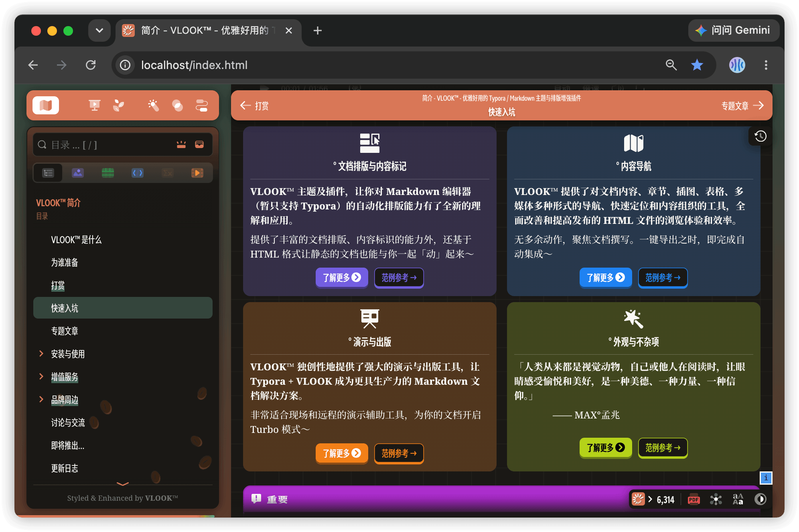This screenshot has height=532, width=799.
Task: Open the Chrome profile avatar
Action: pyautogui.click(x=737, y=65)
